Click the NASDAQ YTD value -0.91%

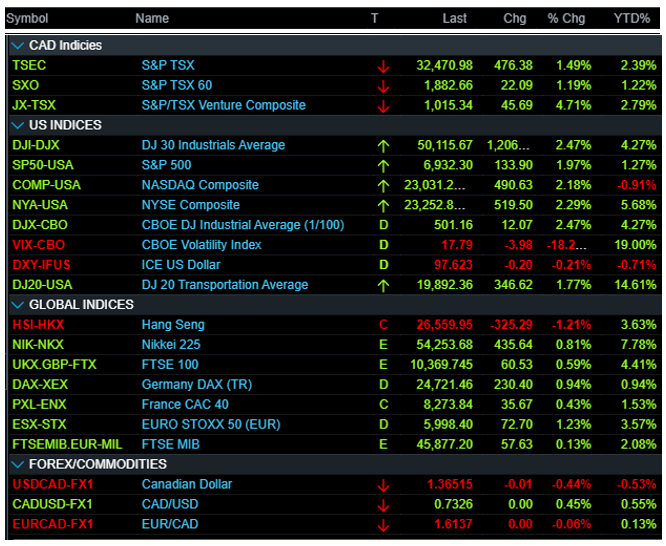point(636,185)
